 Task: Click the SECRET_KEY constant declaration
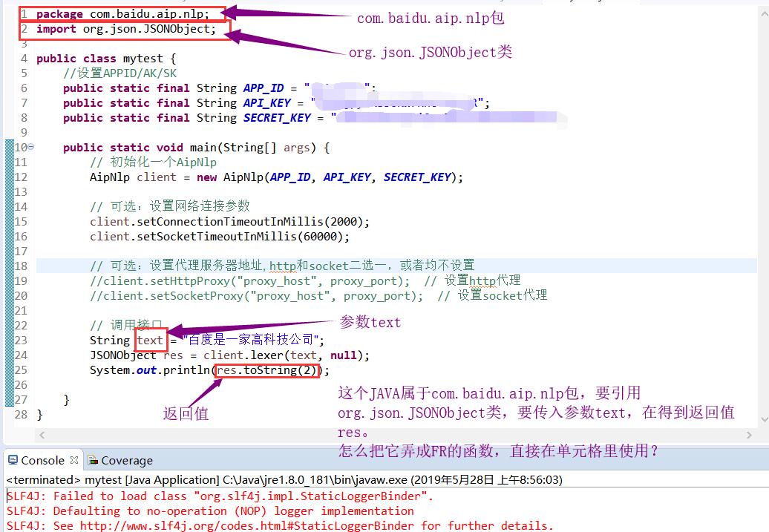[314, 118]
